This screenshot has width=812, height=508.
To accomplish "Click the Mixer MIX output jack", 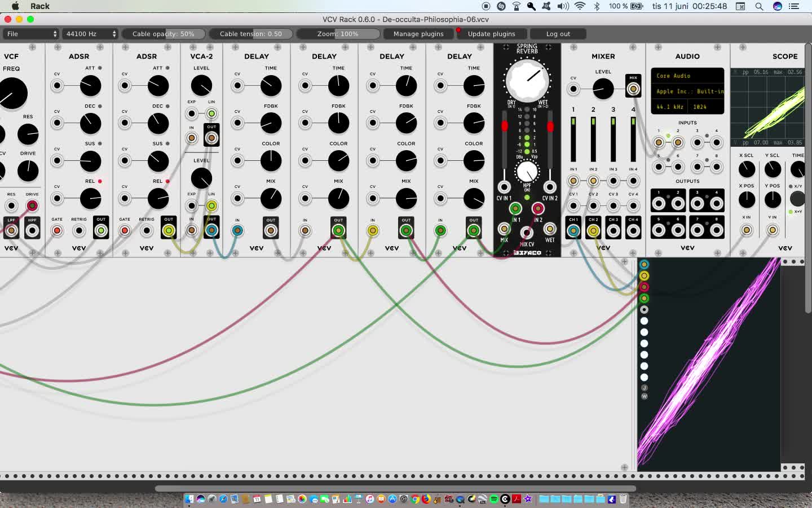I will pos(633,89).
